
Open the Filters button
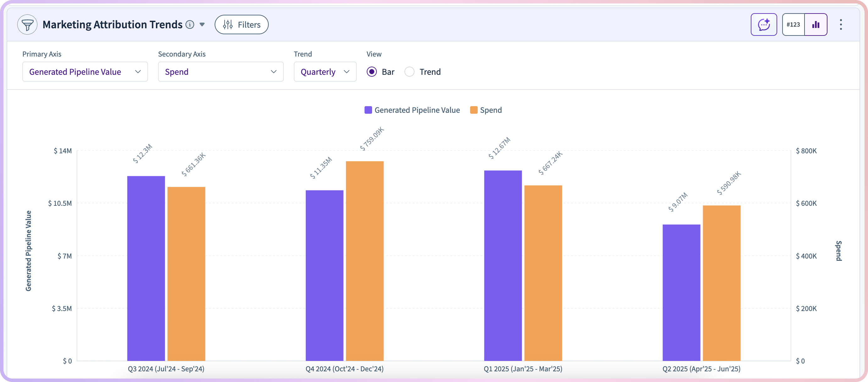tap(242, 25)
